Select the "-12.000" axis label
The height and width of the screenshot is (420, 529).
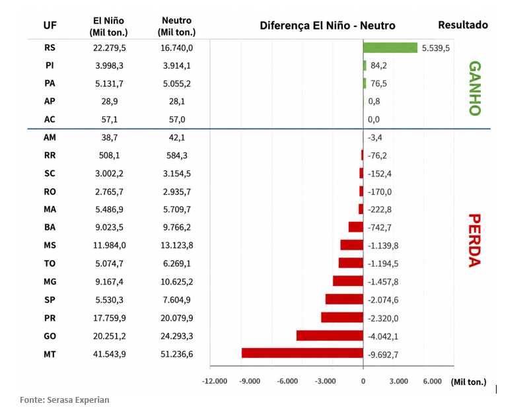215,381
